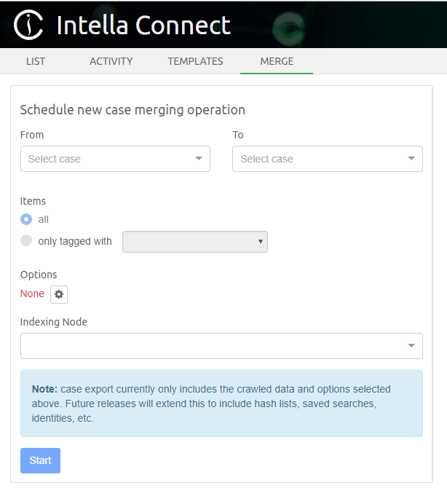Click the Indexing Node dropdown arrow
Viewport: 447px width, 504px height.
(411, 346)
